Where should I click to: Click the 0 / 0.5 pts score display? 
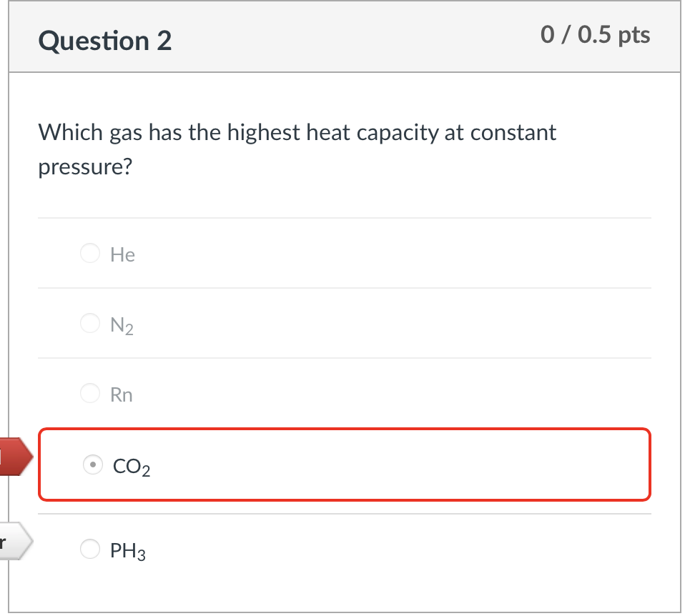point(596,34)
